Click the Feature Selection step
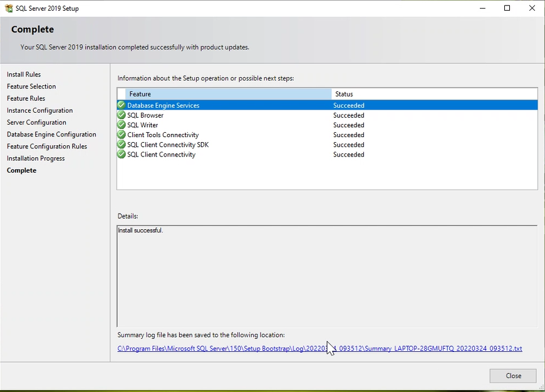This screenshot has width=545, height=392. click(31, 86)
